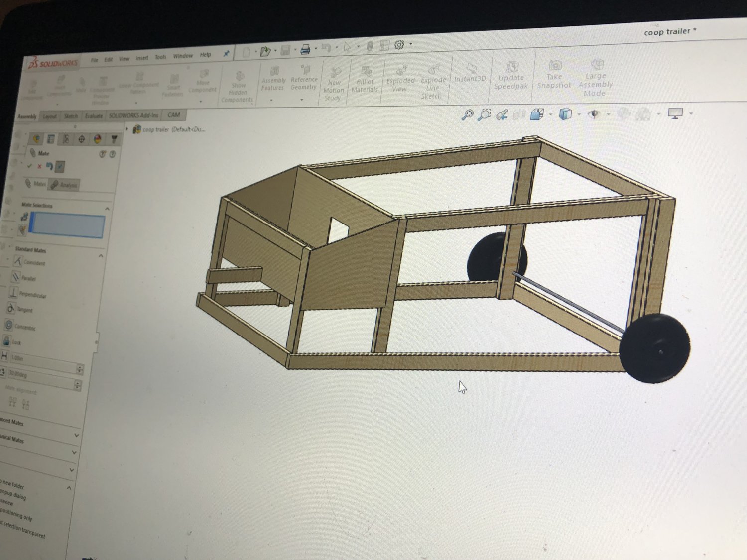The image size is (747, 560).
Task: Click the Zoom to Area icon
Action: [x=484, y=115]
